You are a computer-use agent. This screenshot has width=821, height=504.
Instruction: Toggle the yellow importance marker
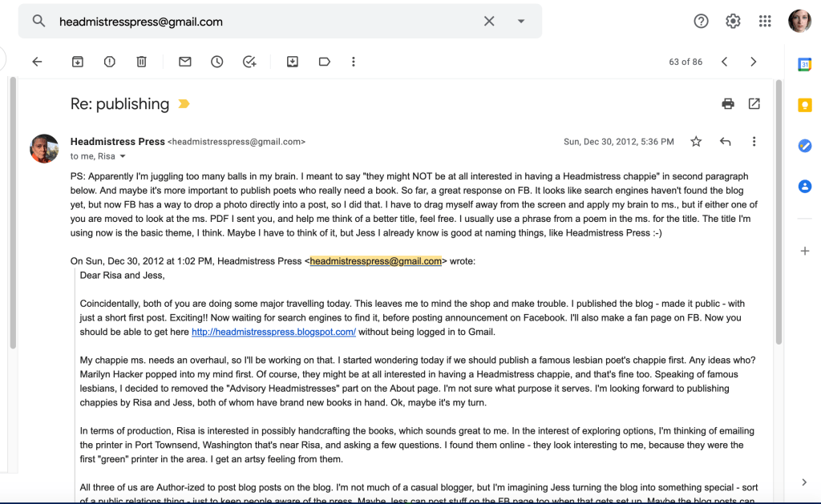184,104
